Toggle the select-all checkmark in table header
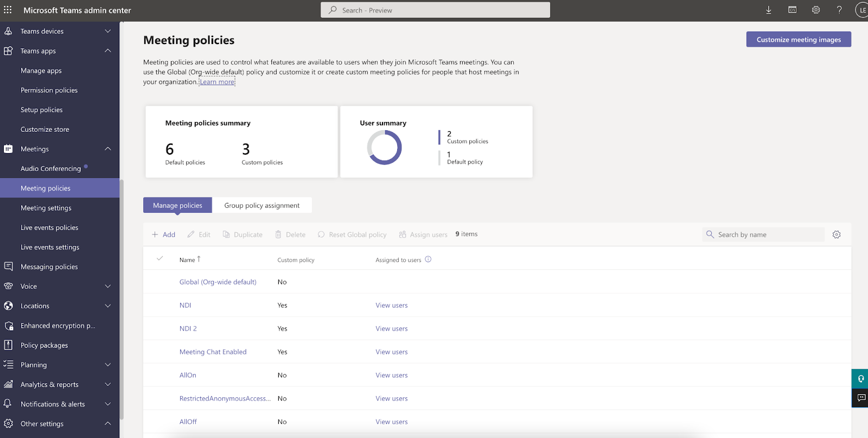This screenshot has height=438, width=868. pos(159,258)
